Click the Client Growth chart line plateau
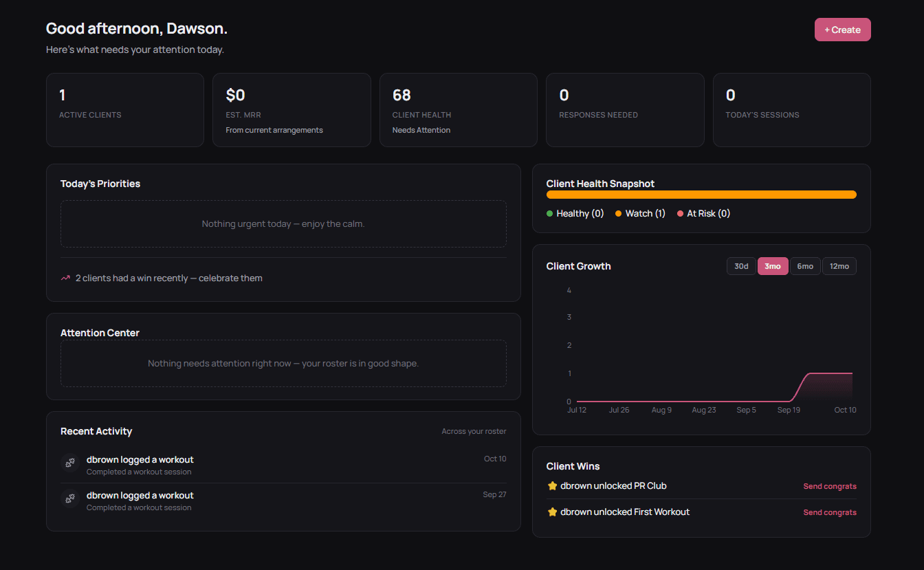Viewport: 924px width, 570px height. coord(830,373)
